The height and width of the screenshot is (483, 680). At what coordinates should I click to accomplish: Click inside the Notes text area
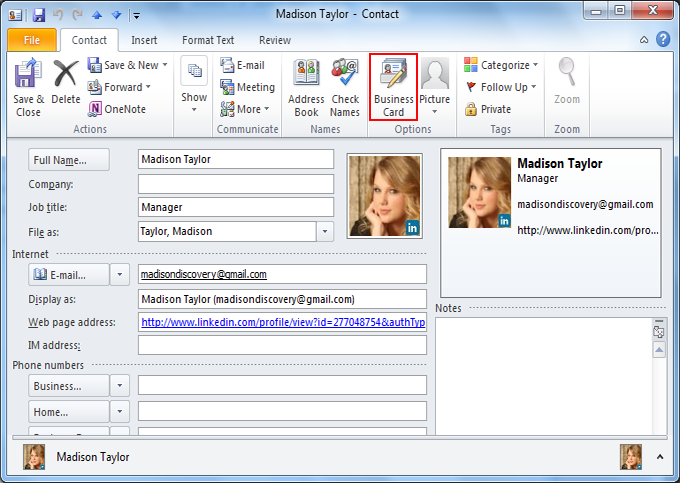click(x=544, y=376)
